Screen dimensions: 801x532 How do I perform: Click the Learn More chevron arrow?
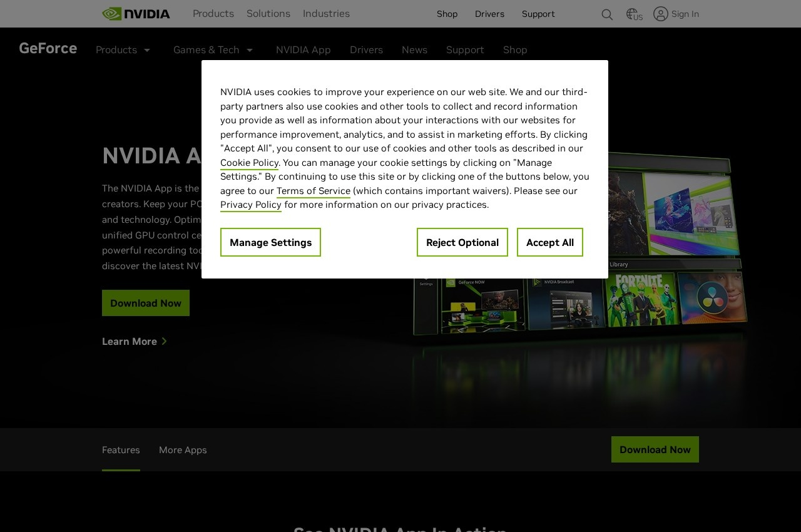tap(164, 341)
